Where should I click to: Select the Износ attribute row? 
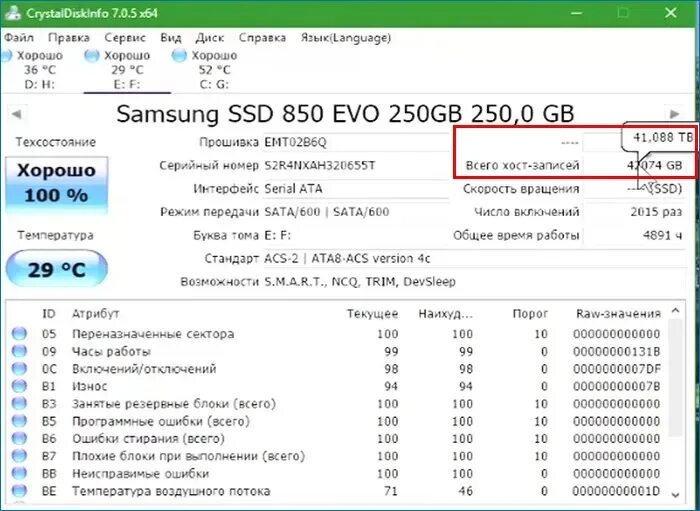337,386
